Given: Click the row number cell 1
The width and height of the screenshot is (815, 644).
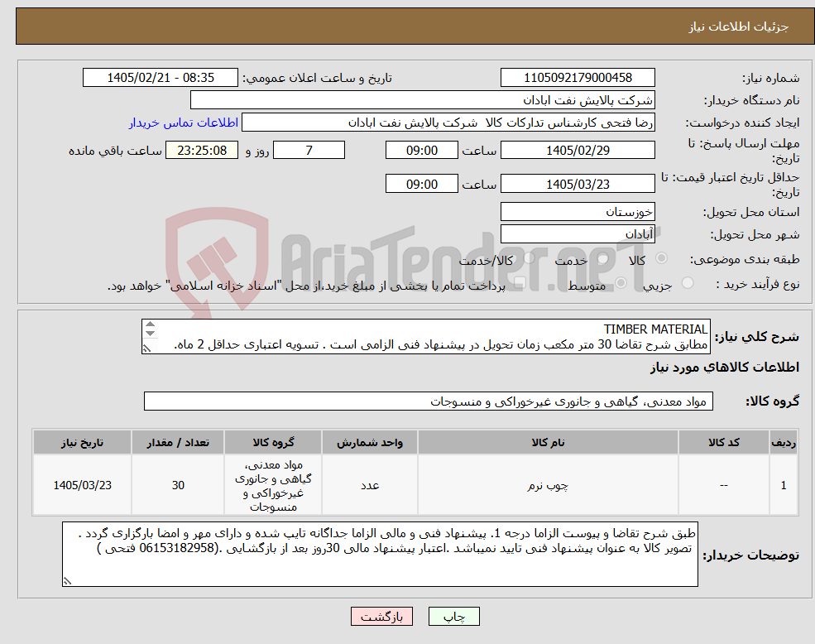Looking at the screenshot, I should (x=784, y=485).
